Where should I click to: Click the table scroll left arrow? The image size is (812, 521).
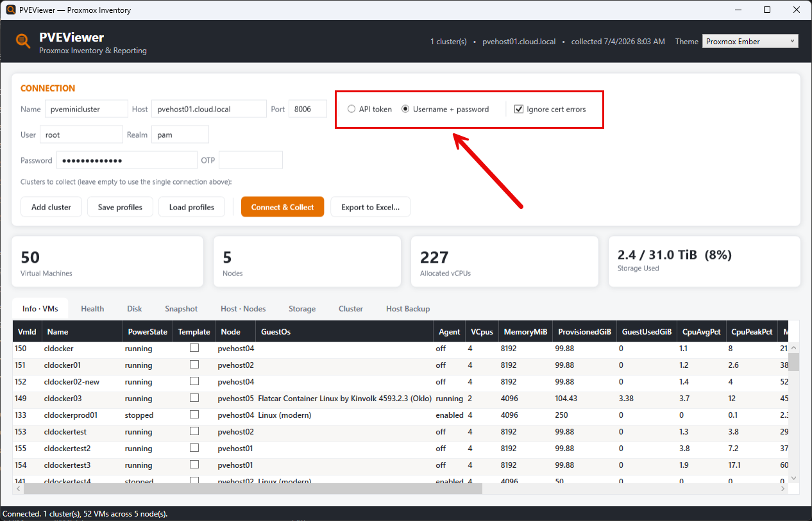pyautogui.click(x=18, y=488)
